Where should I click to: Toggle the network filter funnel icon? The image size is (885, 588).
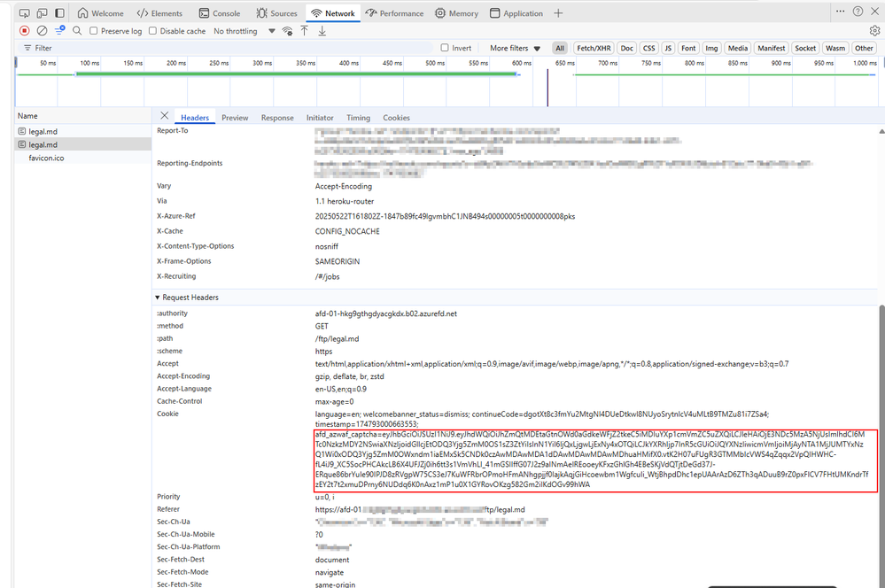59,30
